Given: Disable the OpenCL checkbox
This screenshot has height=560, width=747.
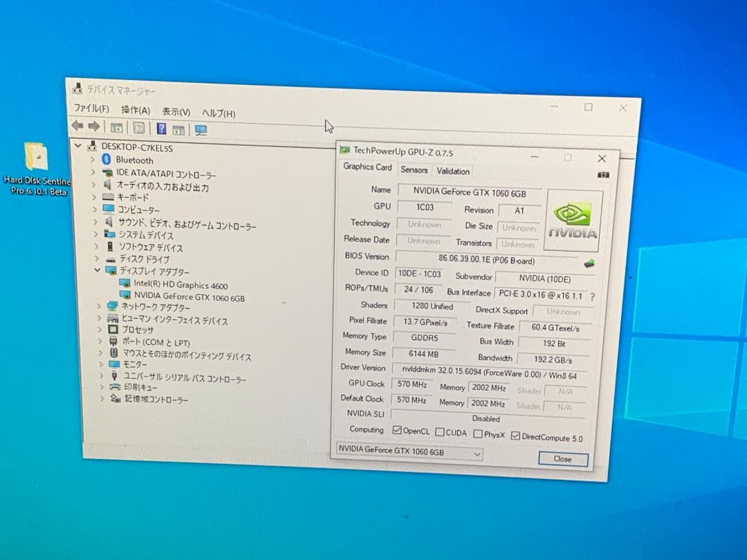Looking at the screenshot, I should (x=397, y=431).
